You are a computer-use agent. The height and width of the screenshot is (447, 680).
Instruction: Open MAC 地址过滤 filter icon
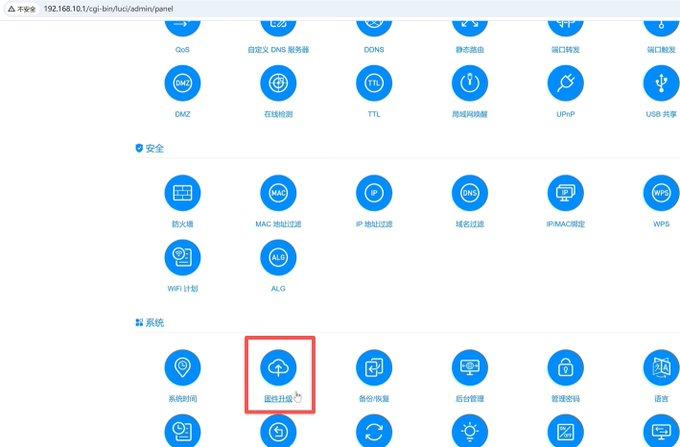278,192
